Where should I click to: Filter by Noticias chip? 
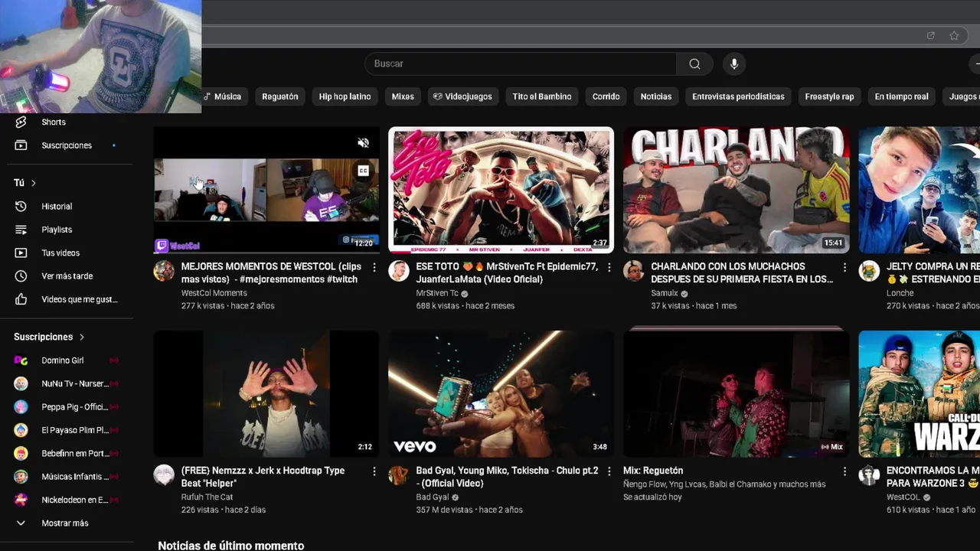click(656, 96)
